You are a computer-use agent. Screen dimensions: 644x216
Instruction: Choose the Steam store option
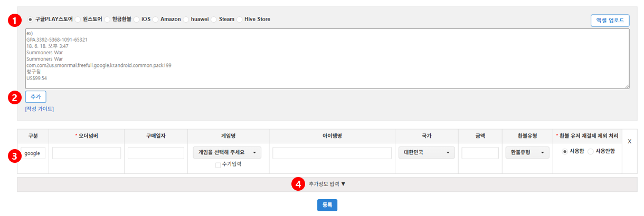coord(214,19)
